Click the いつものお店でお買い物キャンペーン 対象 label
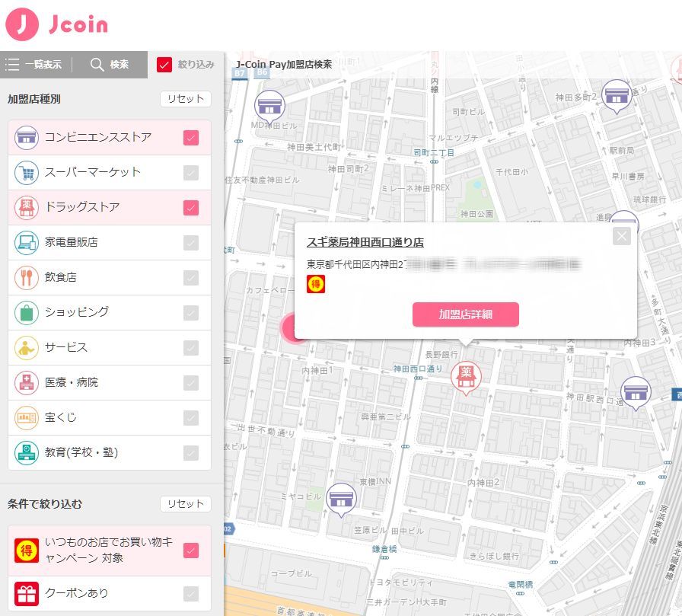The width and height of the screenshot is (682, 616). click(x=109, y=550)
